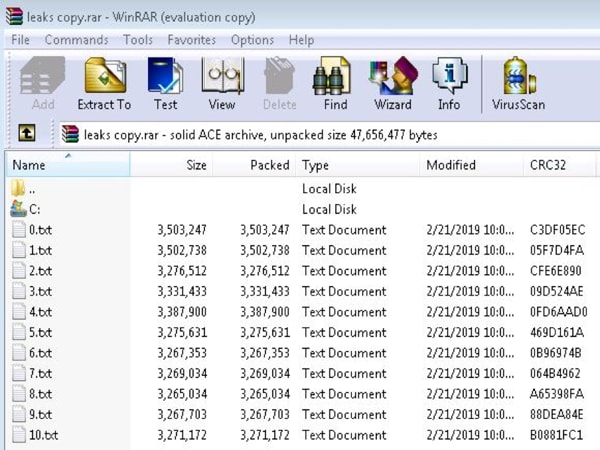
Task: Select the 6.txt file name
Action: tap(40, 353)
